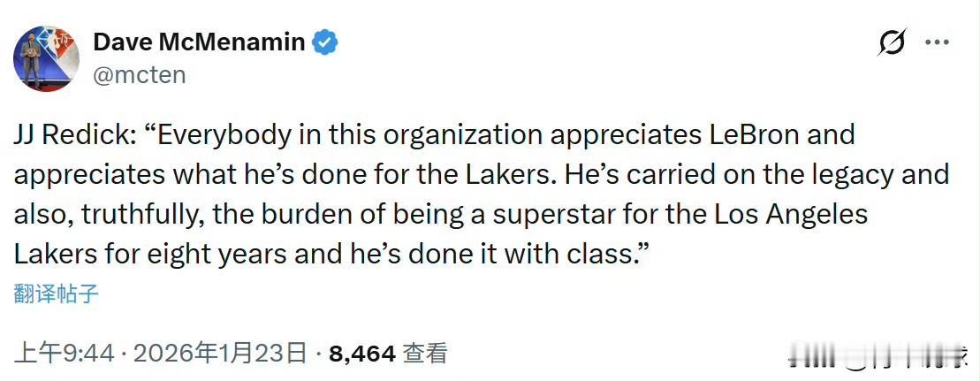This screenshot has height=381, width=980.
Task: Click Dave McMenamin's profile avatar
Action: click(x=47, y=58)
